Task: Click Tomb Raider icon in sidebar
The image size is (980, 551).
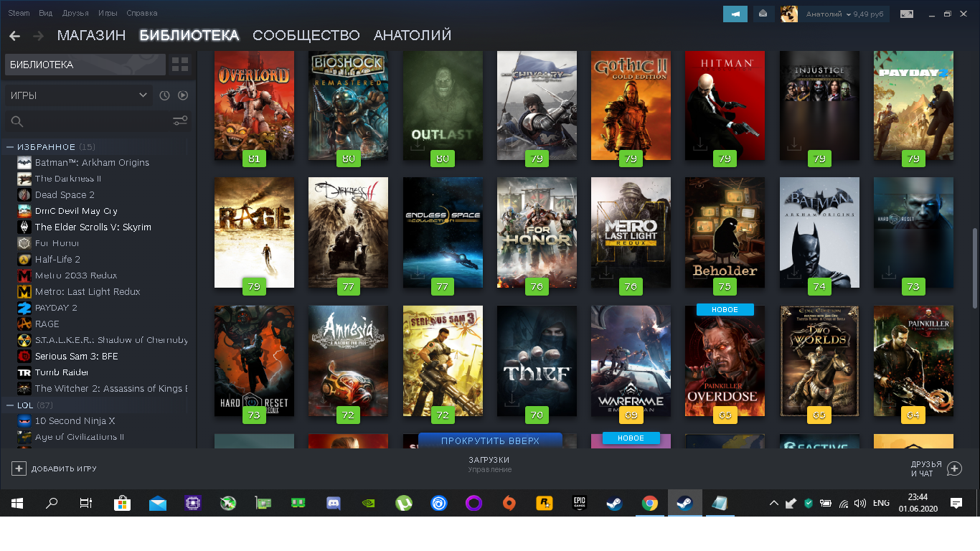Action: point(24,372)
